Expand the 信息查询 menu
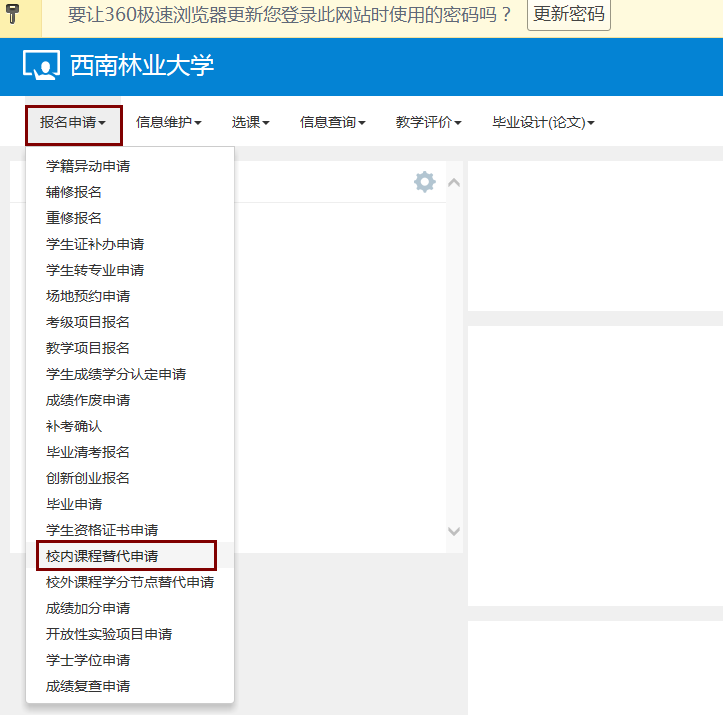The image size is (723, 715). pos(332,123)
